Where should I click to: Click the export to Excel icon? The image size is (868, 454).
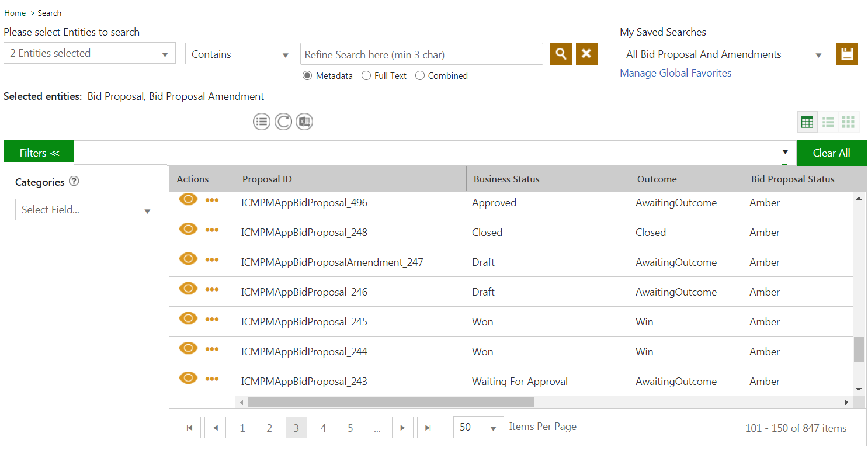[x=304, y=122]
